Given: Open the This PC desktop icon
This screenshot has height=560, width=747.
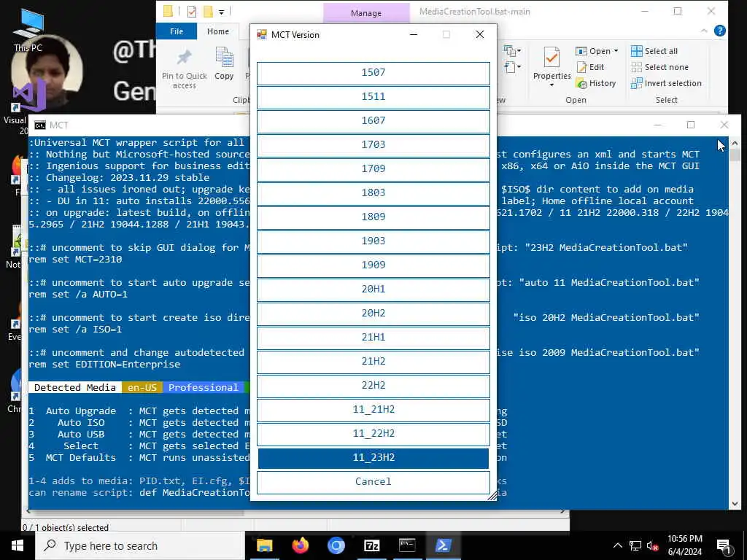Looking at the screenshot, I should [x=28, y=29].
